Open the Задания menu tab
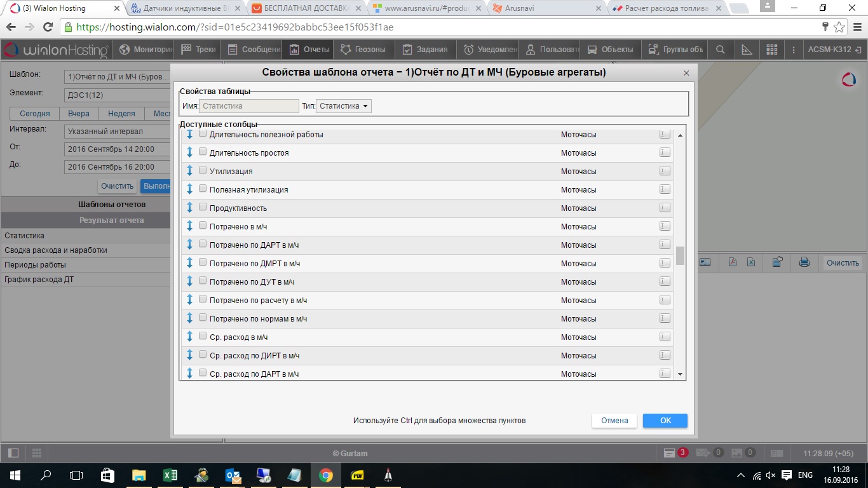868x488 pixels. tap(425, 50)
